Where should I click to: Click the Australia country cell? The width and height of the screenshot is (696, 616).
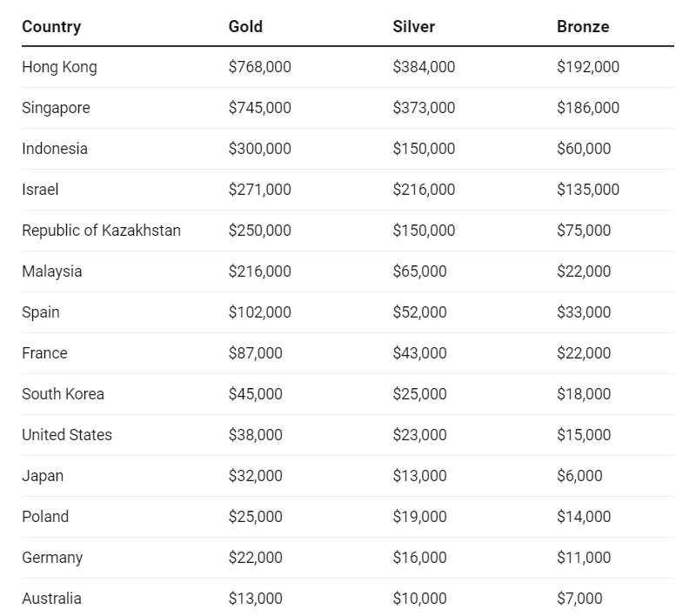[51, 599]
